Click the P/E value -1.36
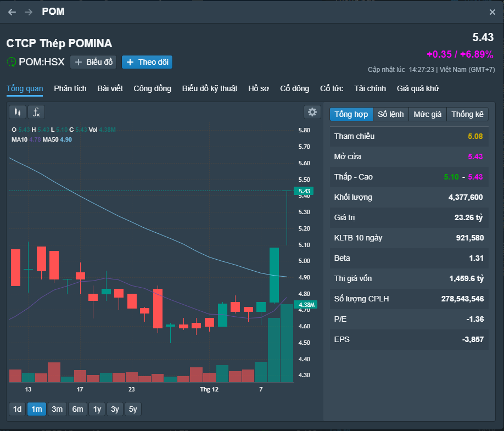 475,319
